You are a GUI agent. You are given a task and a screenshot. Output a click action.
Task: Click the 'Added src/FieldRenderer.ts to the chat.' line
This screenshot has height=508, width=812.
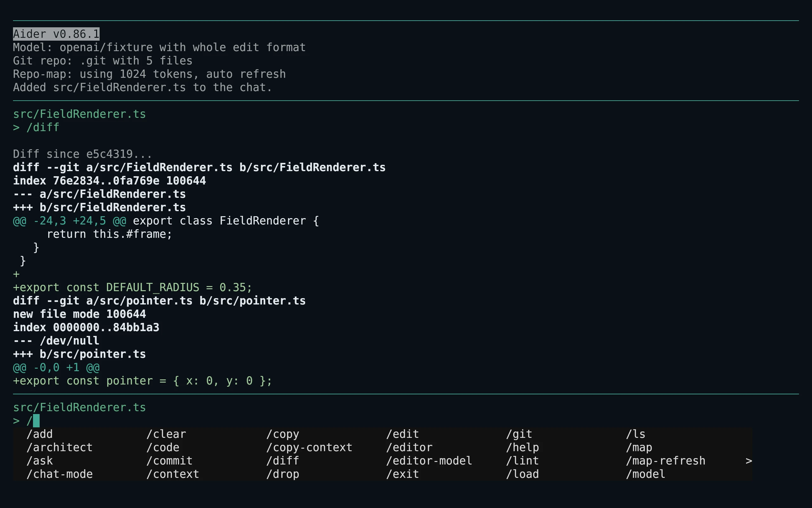(143, 87)
